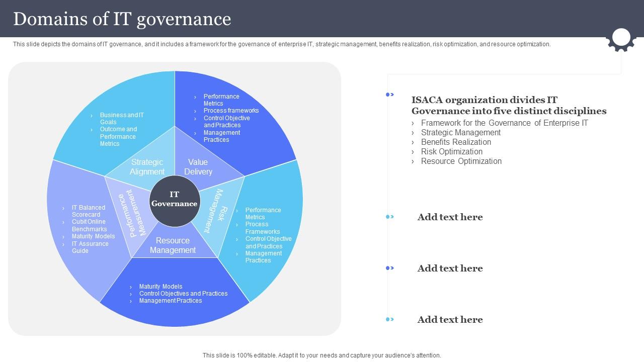Expand the chevron beside 'Resource Optimization'
This screenshot has height=362, width=644.
click(x=414, y=161)
